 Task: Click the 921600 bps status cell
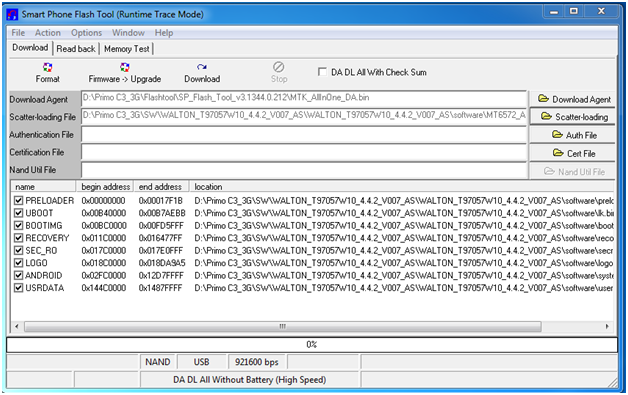(256, 362)
